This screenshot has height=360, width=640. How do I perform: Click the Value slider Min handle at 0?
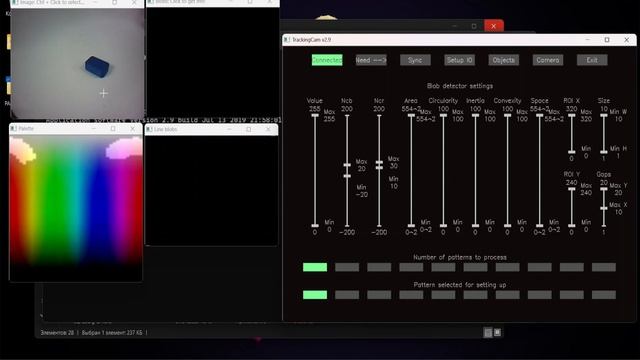coord(315,225)
